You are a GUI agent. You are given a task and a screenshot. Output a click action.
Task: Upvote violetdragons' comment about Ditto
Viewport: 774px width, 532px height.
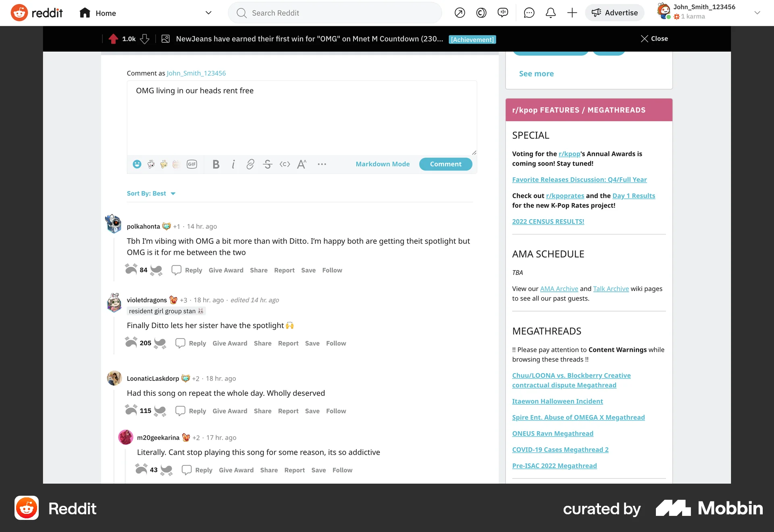pos(131,343)
